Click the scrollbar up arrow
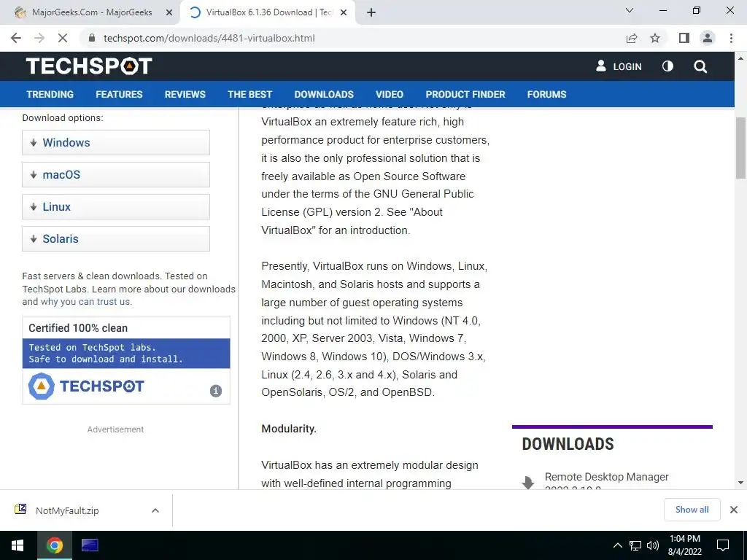 coord(741,58)
